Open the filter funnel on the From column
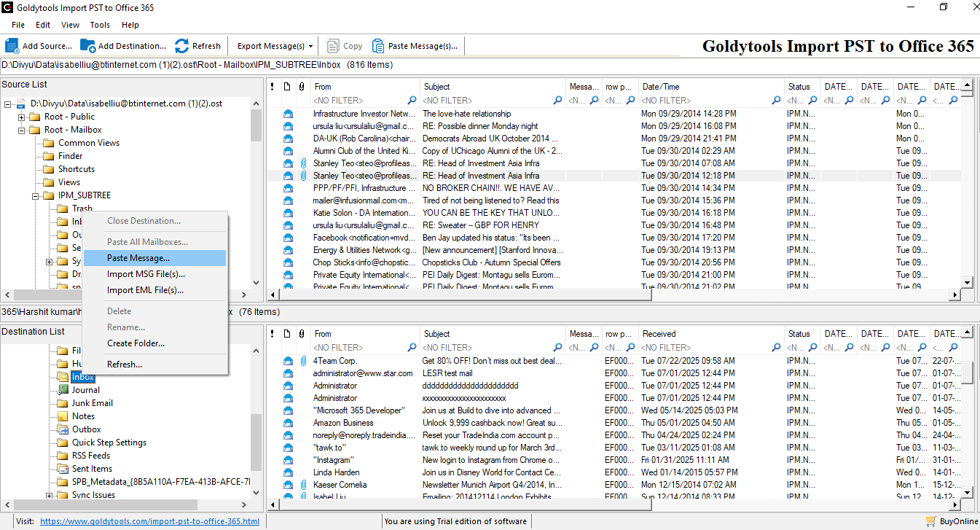This screenshot has height=530, width=980. [x=411, y=101]
